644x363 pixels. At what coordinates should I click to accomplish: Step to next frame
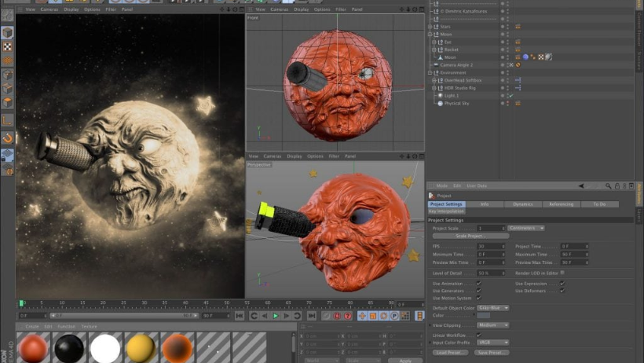pyautogui.click(x=287, y=316)
